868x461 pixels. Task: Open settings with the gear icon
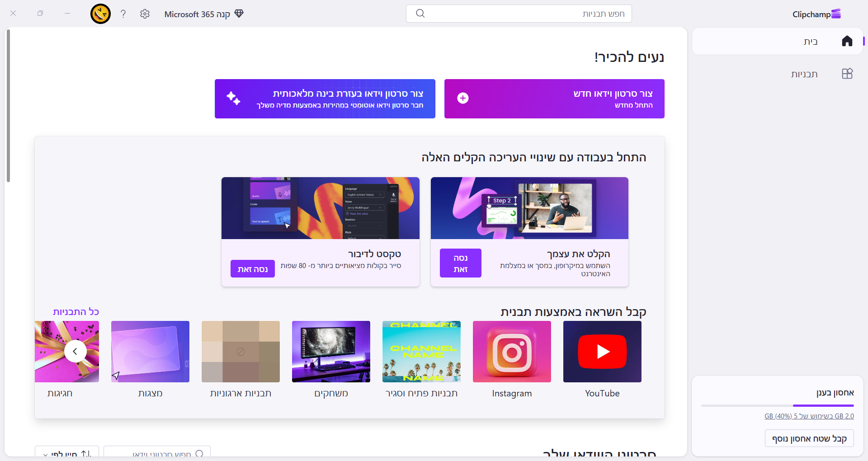[x=145, y=14]
